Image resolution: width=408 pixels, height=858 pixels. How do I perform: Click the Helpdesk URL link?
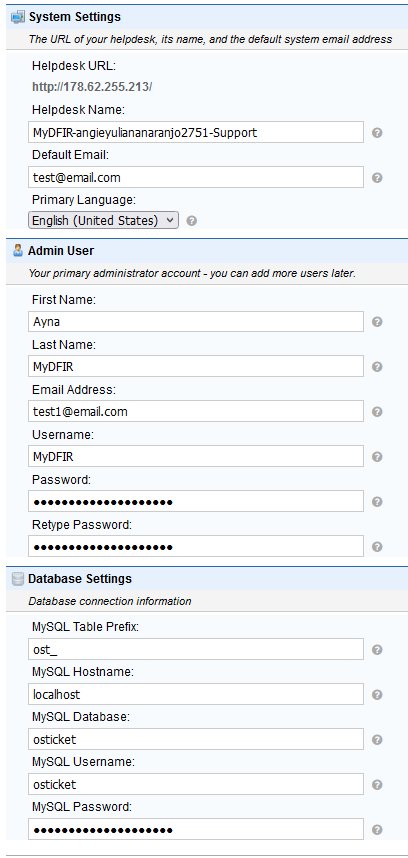(92, 87)
